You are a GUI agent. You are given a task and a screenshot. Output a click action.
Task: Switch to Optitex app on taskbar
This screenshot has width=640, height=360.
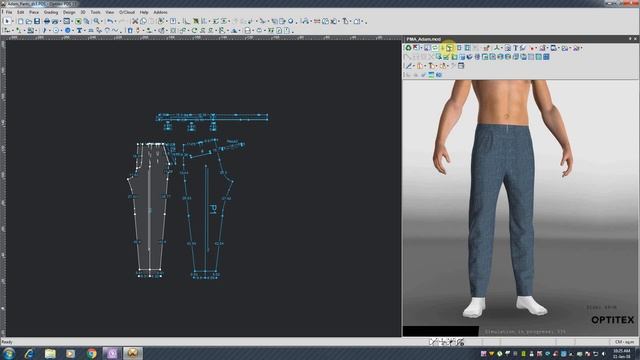click(x=132, y=353)
